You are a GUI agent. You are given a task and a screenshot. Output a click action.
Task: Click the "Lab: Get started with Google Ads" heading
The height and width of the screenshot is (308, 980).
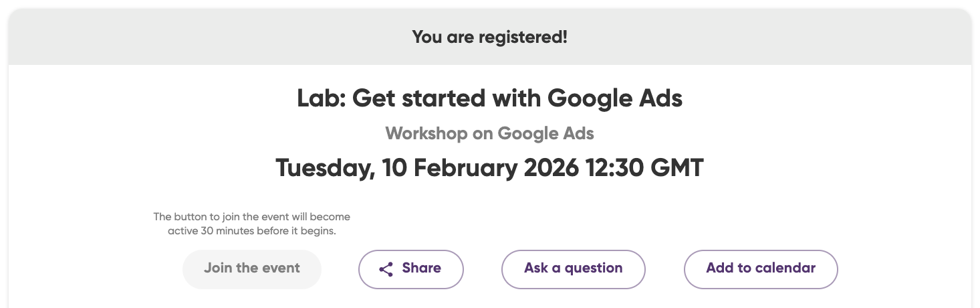pos(489,99)
